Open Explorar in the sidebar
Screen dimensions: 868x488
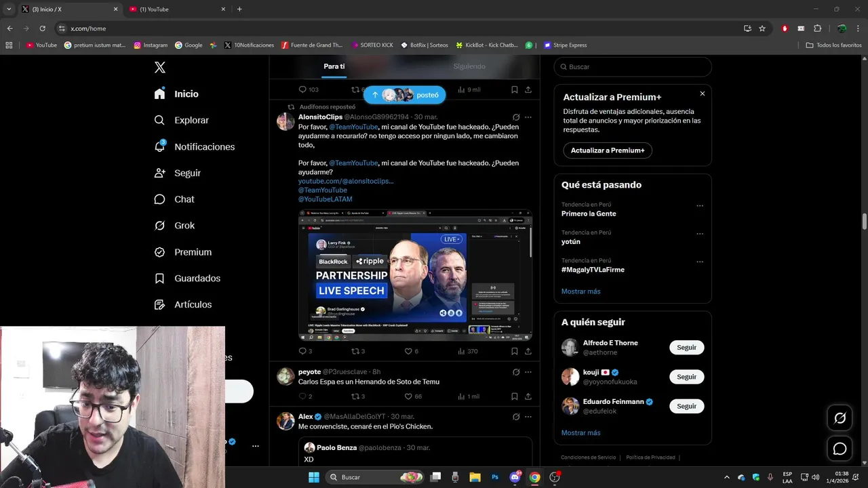181,120
